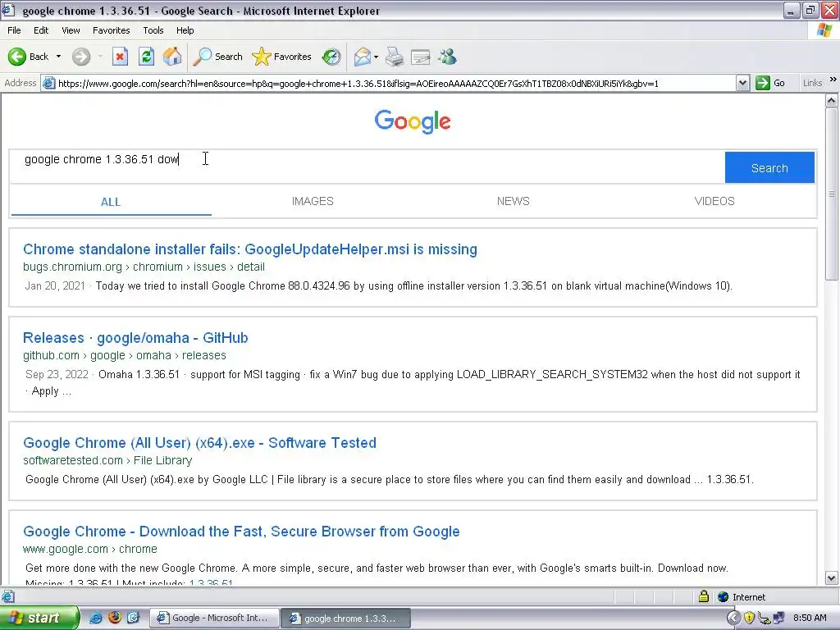Click the Internet zone globe icon

pyautogui.click(x=723, y=597)
